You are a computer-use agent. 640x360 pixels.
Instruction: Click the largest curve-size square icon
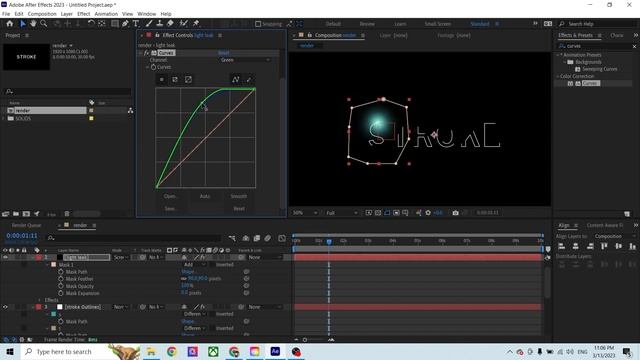click(188, 80)
